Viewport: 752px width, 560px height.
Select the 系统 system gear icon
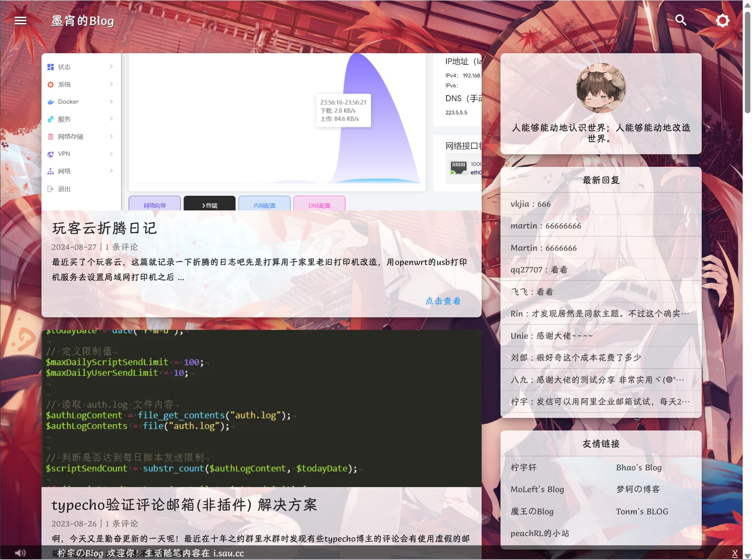coord(50,84)
